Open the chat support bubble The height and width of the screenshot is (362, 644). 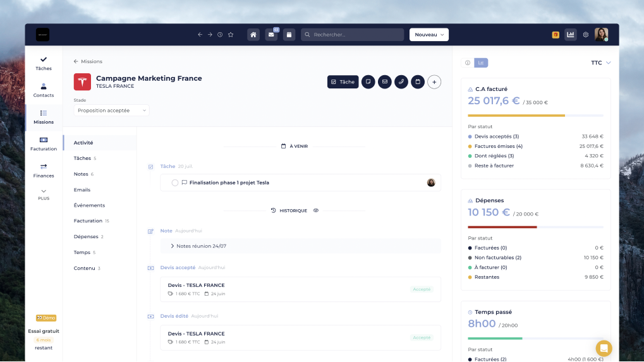[x=604, y=349]
